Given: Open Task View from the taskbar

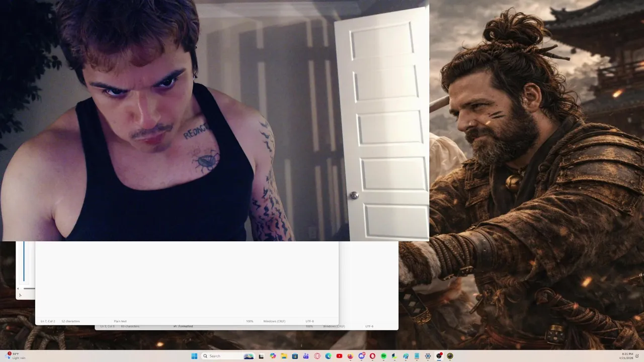Looking at the screenshot, I should (261, 356).
